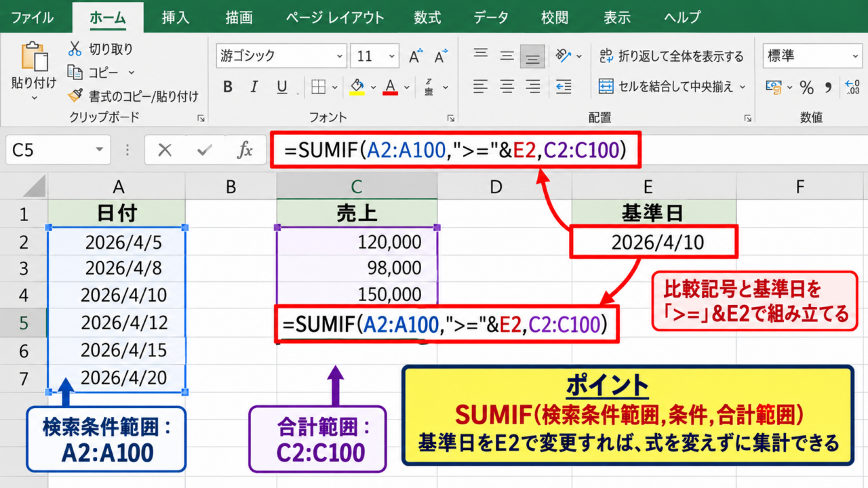The height and width of the screenshot is (488, 868).
Task: Apply borders with the borders grid icon
Action: tap(318, 87)
